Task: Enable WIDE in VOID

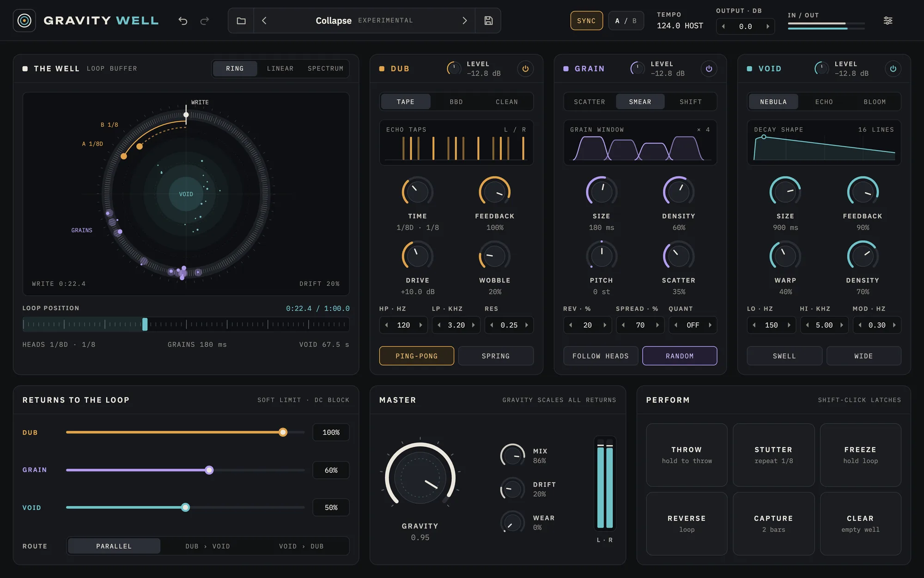Action: tap(863, 356)
